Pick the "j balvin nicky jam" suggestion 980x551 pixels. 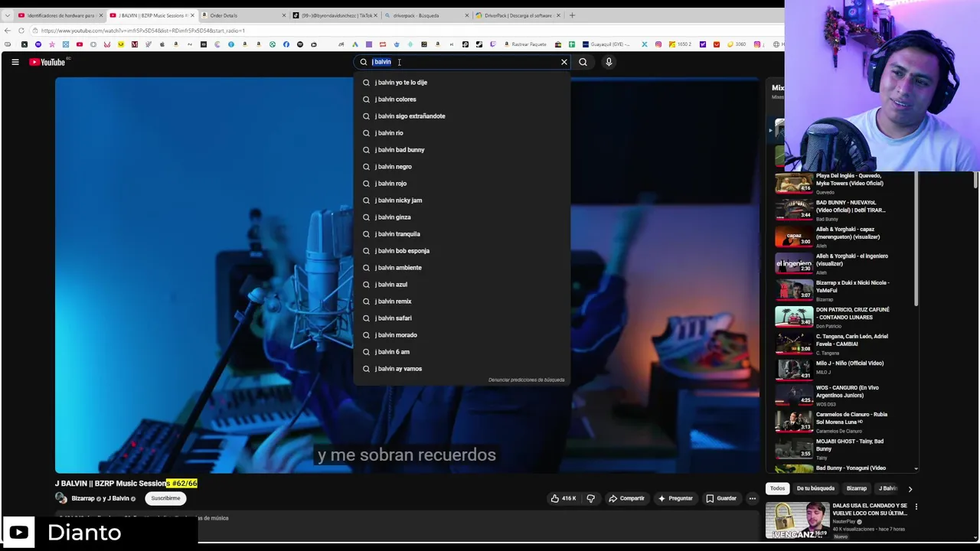pos(462,201)
